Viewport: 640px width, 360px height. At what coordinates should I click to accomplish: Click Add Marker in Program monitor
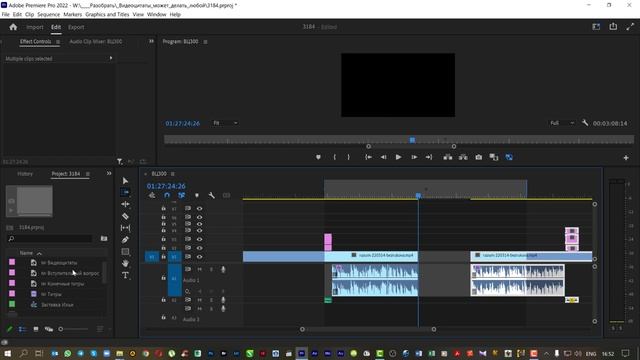[x=318, y=157]
